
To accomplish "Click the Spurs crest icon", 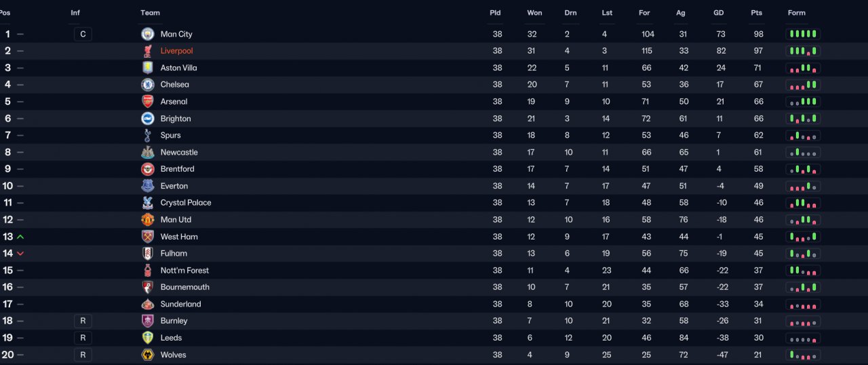I will [x=147, y=135].
